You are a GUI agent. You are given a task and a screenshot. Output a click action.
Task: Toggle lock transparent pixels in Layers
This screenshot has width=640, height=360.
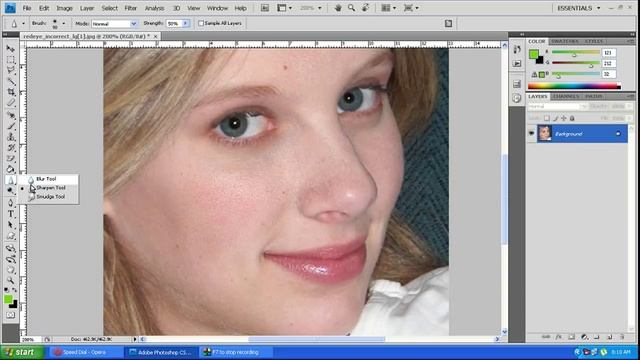[547, 118]
